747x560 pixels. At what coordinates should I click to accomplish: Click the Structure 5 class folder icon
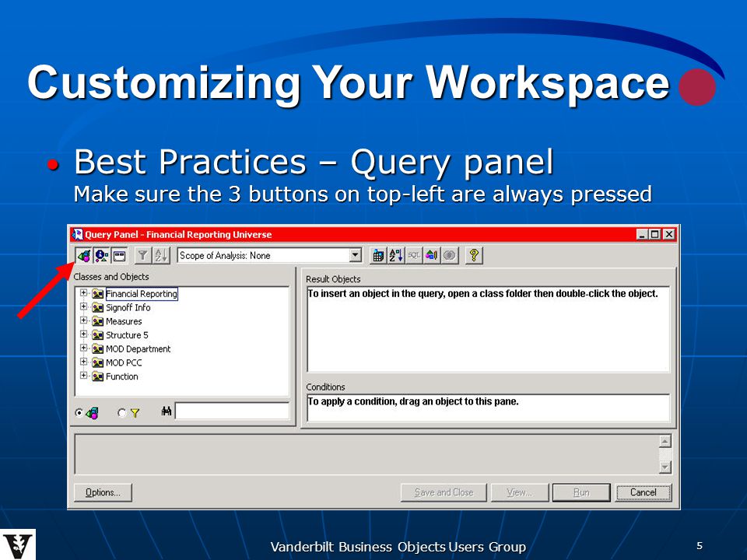98,335
